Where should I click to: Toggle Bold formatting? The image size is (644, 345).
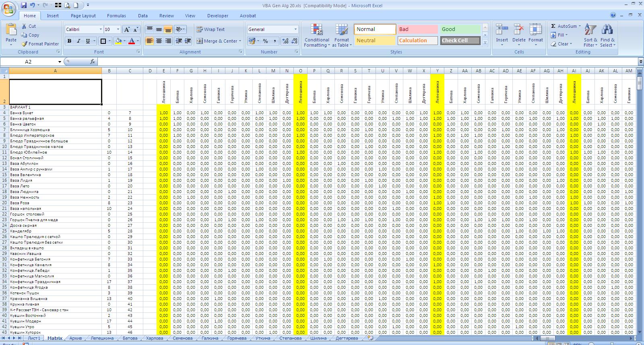[x=69, y=41]
